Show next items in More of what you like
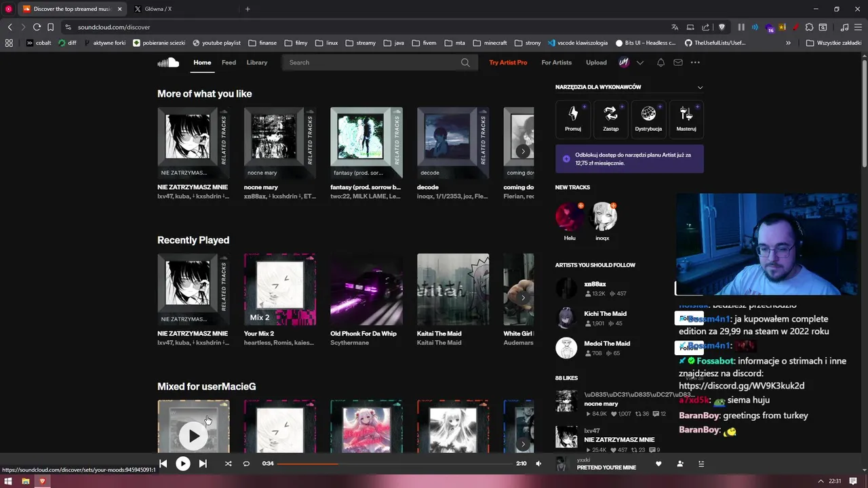Image resolution: width=868 pixels, height=488 pixels. (523, 151)
